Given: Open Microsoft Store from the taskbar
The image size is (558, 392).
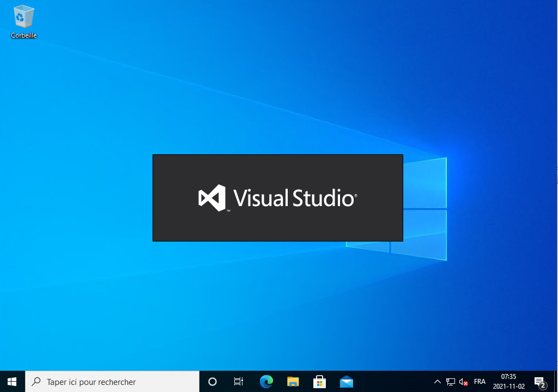Looking at the screenshot, I should pyautogui.click(x=319, y=382).
